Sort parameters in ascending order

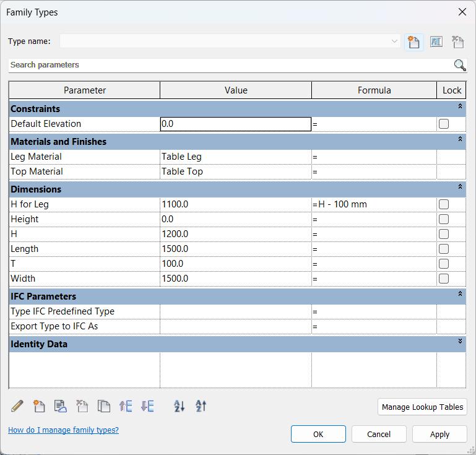(179, 406)
